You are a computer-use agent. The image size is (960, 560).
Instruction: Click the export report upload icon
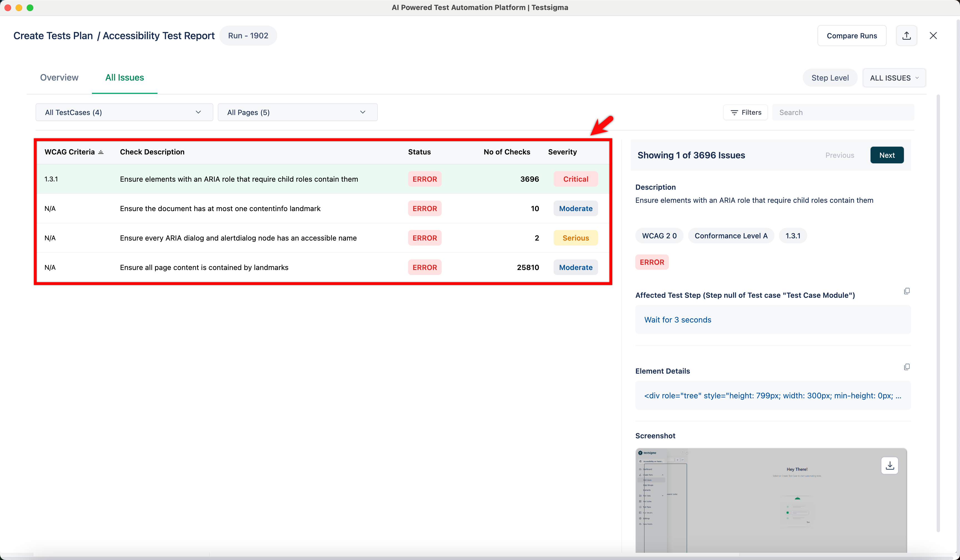click(906, 36)
